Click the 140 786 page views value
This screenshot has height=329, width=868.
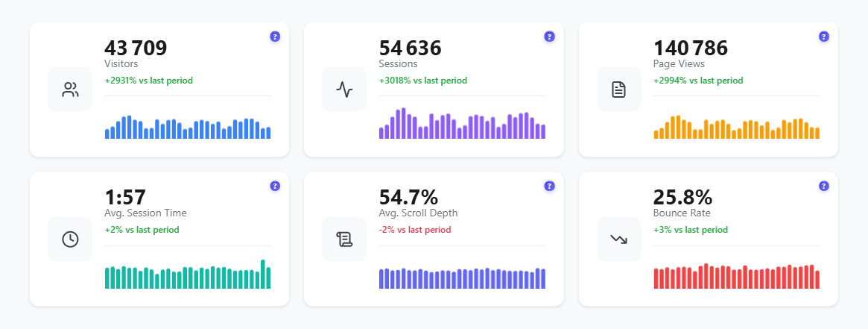click(x=691, y=48)
